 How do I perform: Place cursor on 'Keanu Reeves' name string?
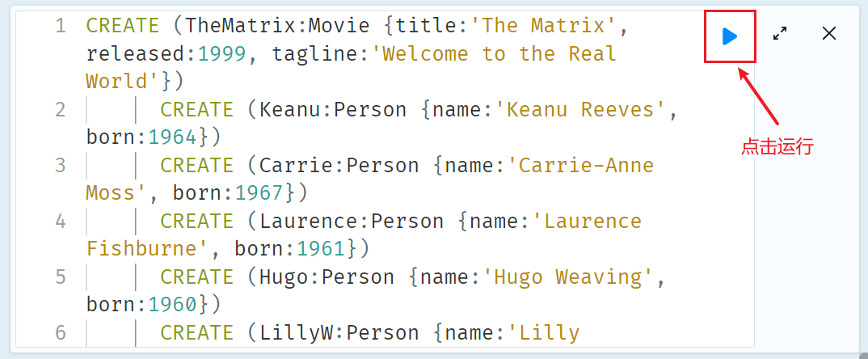[581, 110]
